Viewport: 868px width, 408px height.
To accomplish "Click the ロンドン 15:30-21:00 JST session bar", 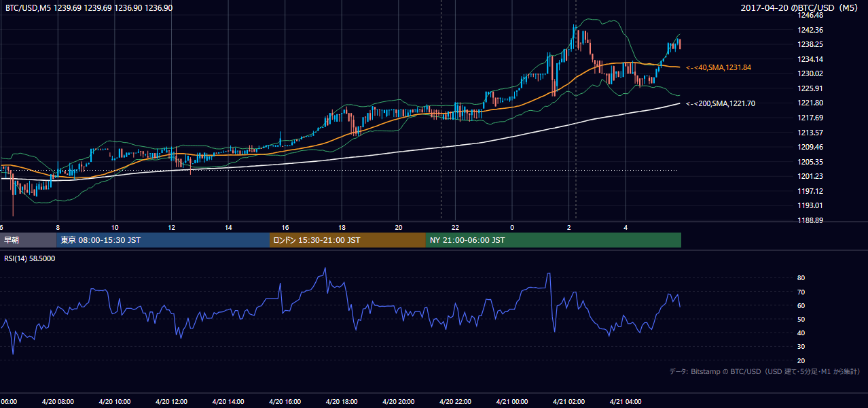I will 348,240.
